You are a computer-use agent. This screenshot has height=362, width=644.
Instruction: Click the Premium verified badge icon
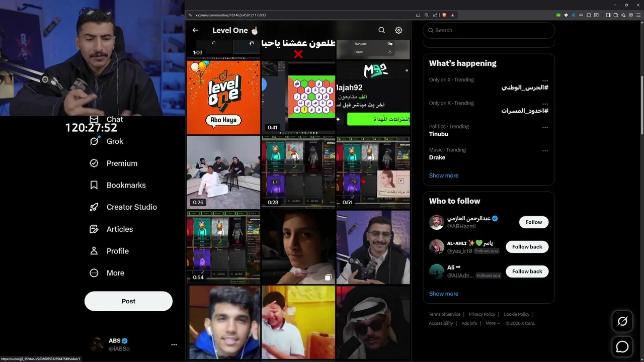click(94, 163)
